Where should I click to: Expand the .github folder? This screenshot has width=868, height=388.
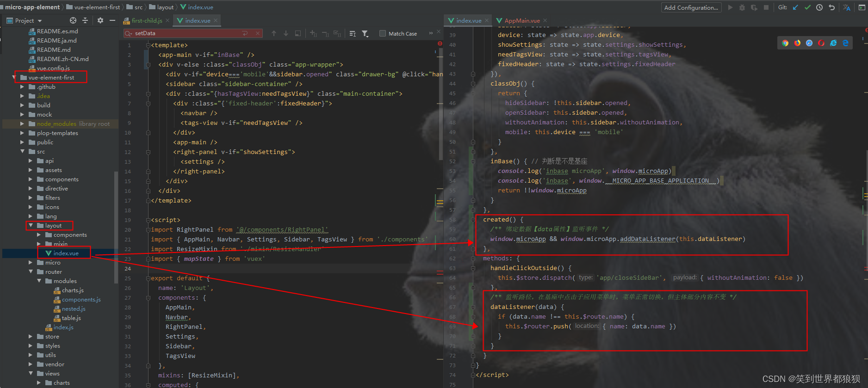point(22,87)
